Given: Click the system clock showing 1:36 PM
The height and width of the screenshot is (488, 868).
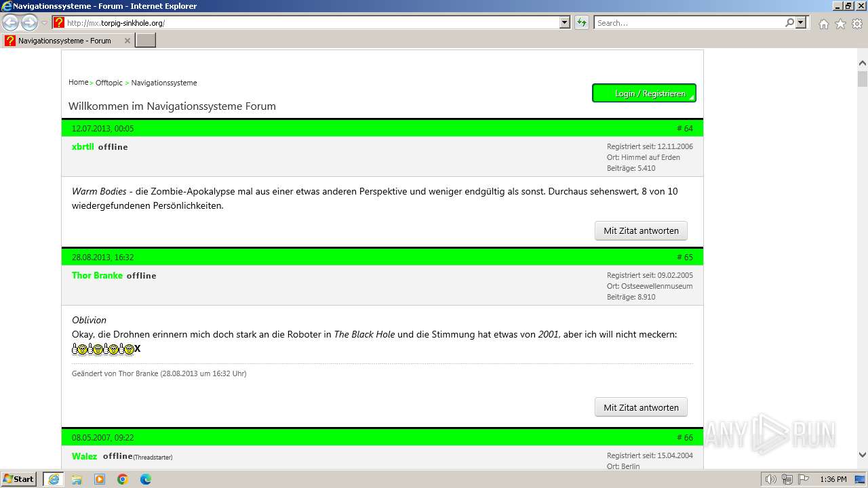Looking at the screenshot, I should 833,479.
